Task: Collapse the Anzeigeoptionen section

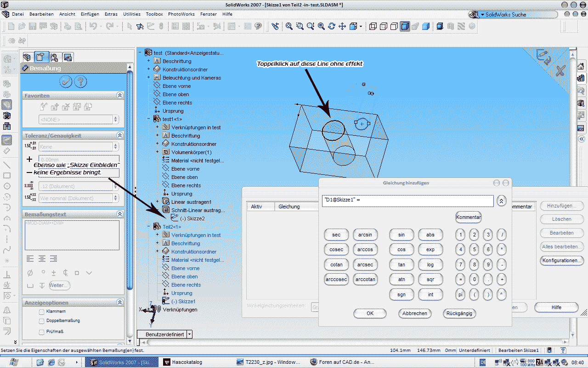Action: [x=120, y=303]
